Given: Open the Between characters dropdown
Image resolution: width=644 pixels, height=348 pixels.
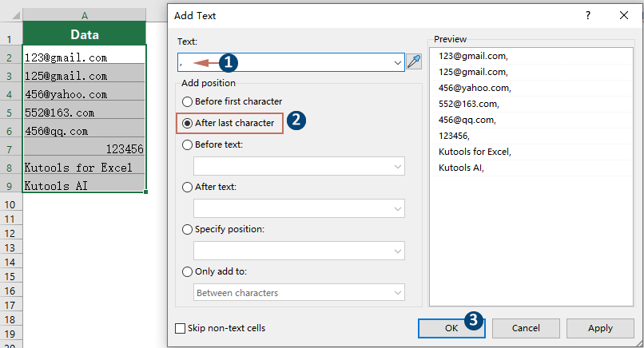Looking at the screenshot, I should pos(398,293).
